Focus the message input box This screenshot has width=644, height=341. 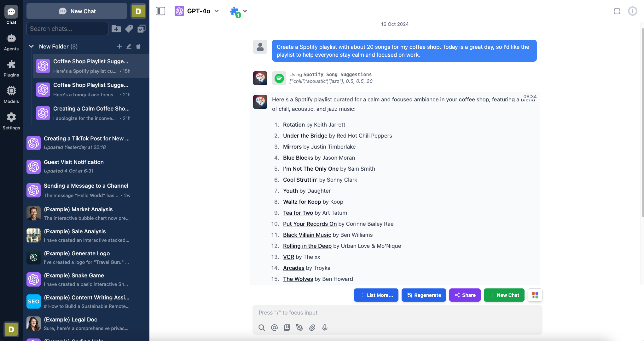[x=397, y=313]
